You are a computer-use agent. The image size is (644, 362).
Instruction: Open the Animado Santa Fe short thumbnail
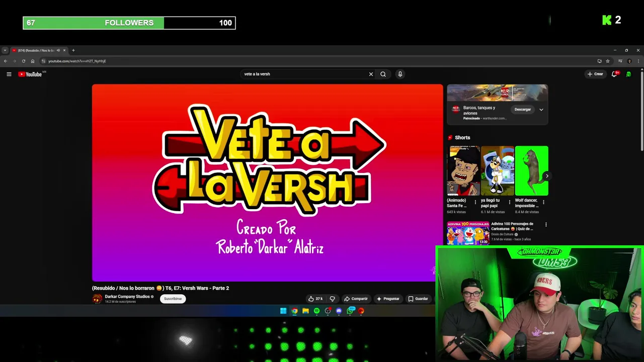click(x=463, y=171)
